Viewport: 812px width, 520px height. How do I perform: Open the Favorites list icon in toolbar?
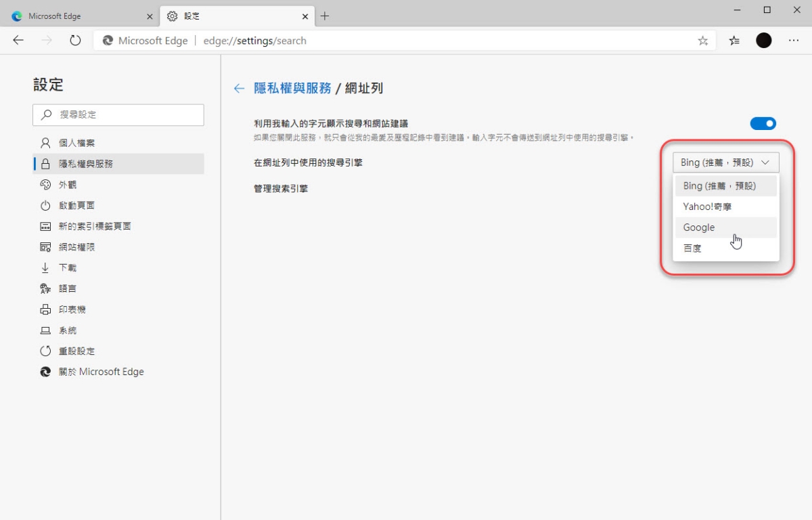tap(734, 41)
